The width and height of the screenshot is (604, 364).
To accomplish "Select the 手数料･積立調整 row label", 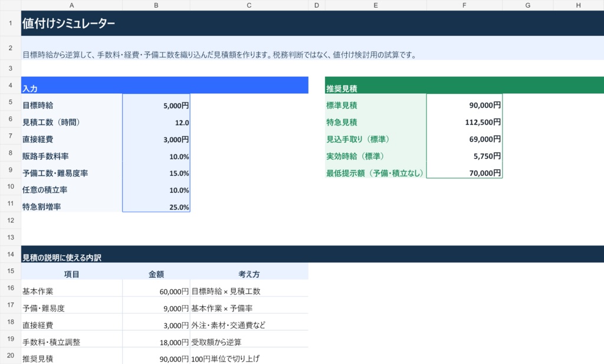I will click(x=71, y=339).
